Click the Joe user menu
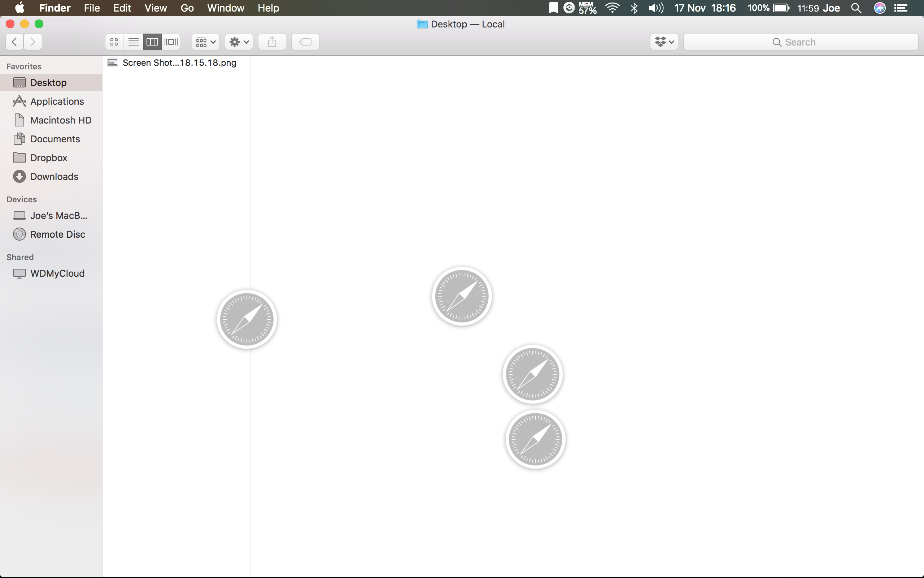924x578 pixels. (831, 8)
